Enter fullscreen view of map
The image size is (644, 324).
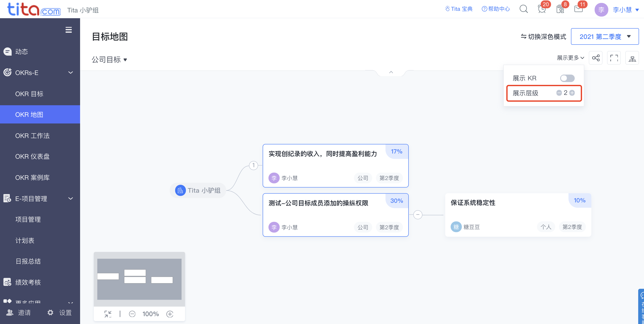[614, 58]
